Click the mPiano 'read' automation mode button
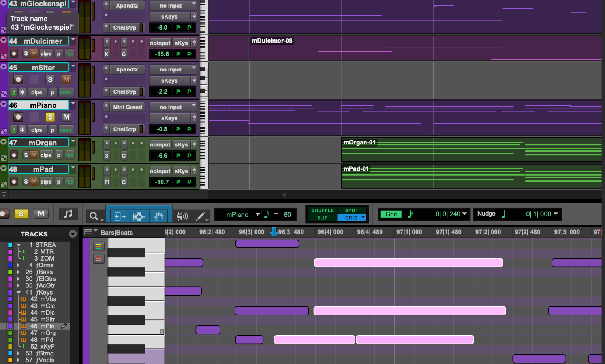This screenshot has width=605, height=364. [66, 130]
